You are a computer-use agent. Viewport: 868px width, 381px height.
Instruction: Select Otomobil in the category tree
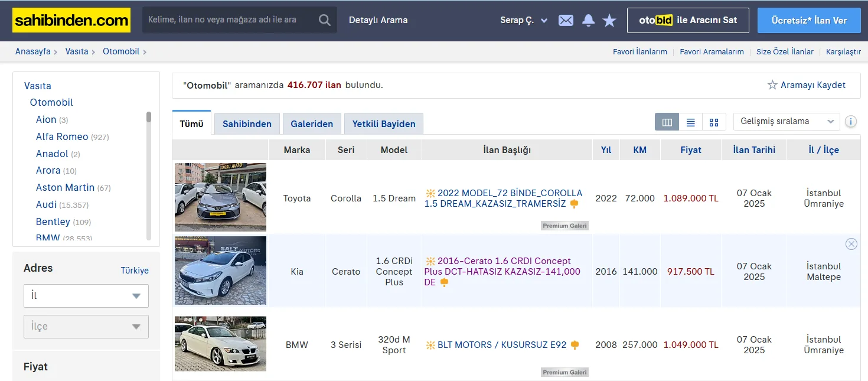[51, 102]
